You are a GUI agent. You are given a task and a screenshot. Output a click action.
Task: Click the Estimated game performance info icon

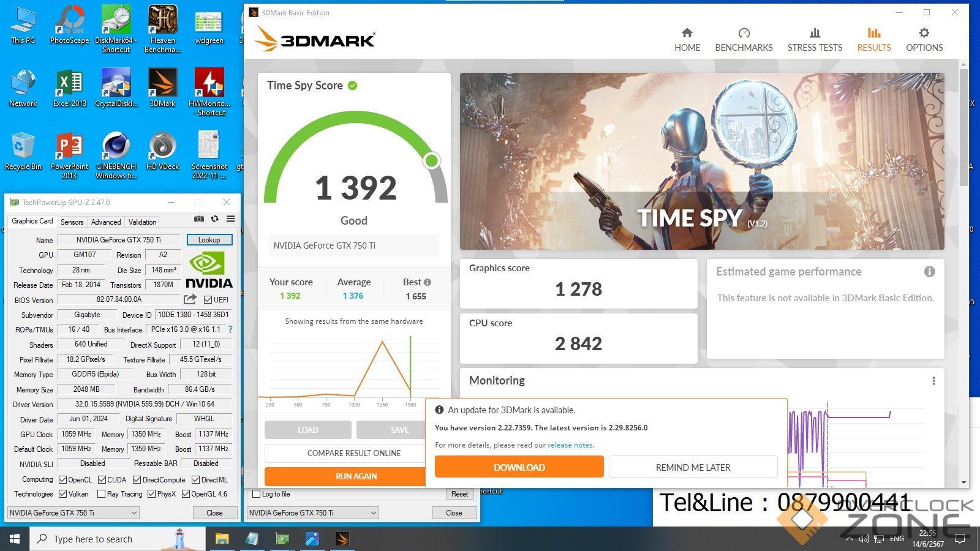click(x=929, y=271)
